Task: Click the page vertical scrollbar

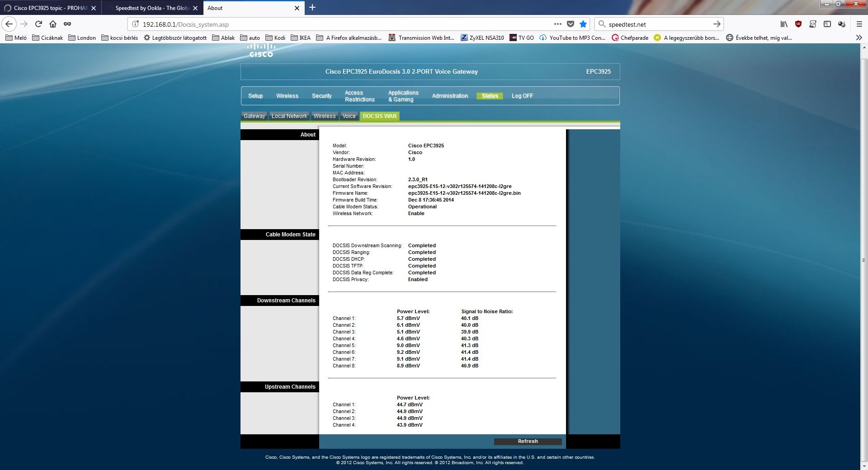Action: pos(864,260)
